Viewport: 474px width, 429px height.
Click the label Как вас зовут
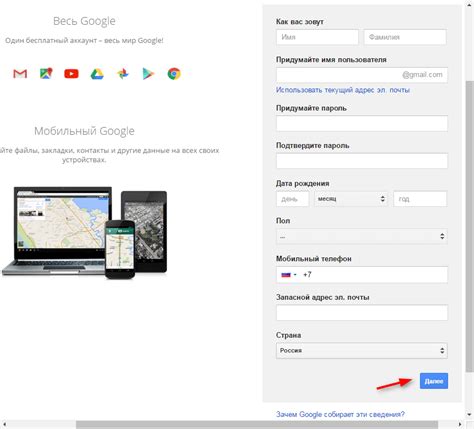point(300,22)
